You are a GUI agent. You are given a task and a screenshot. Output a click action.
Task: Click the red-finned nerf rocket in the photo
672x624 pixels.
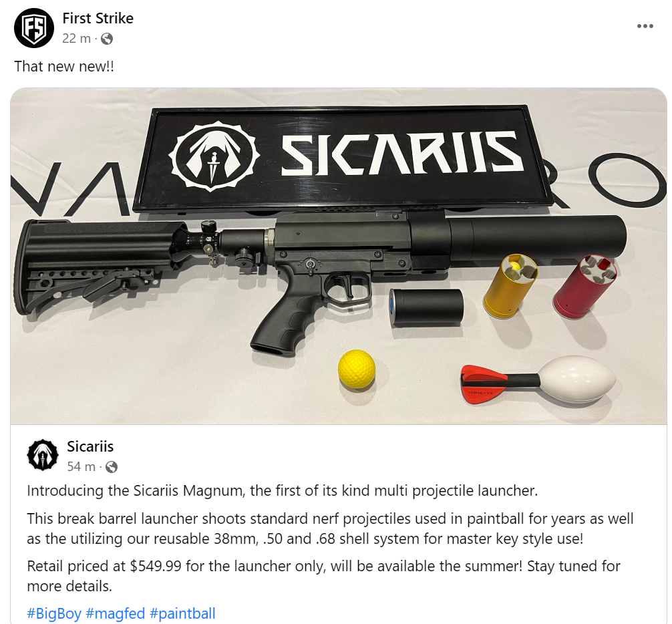[x=538, y=379]
